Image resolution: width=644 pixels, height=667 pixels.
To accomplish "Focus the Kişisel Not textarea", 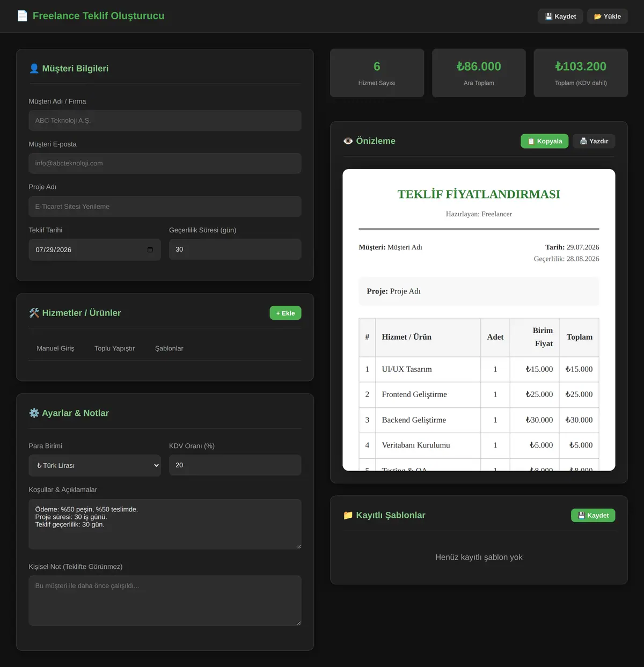I will (x=165, y=600).
